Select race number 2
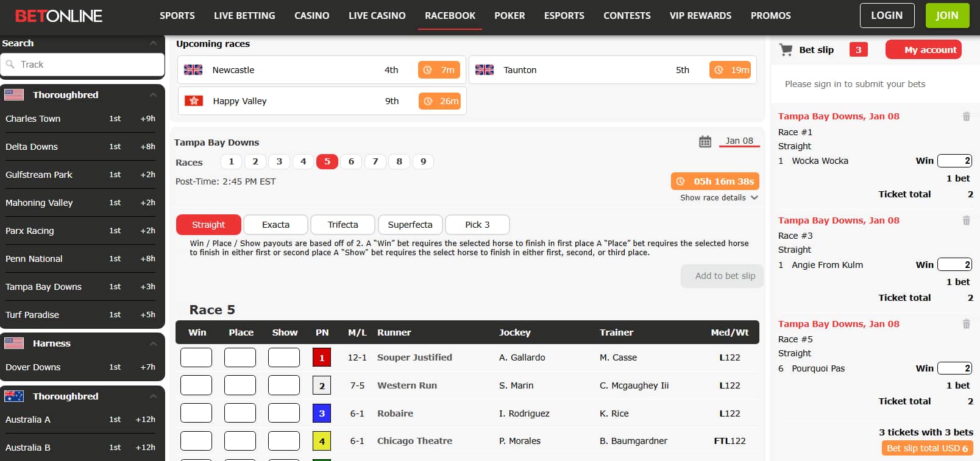Viewport: 980px width, 461px height. click(255, 161)
